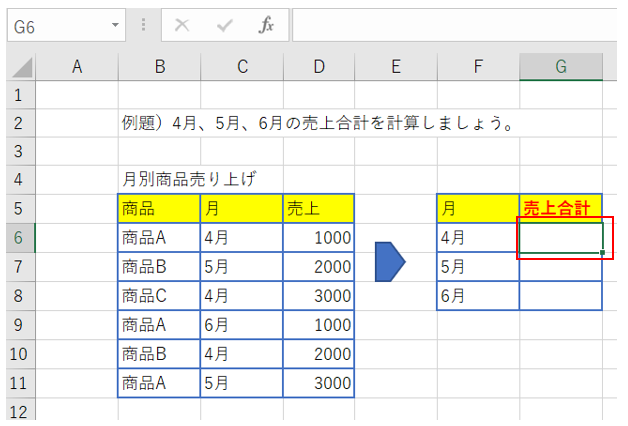Click the blue arrow shape

coord(390,262)
